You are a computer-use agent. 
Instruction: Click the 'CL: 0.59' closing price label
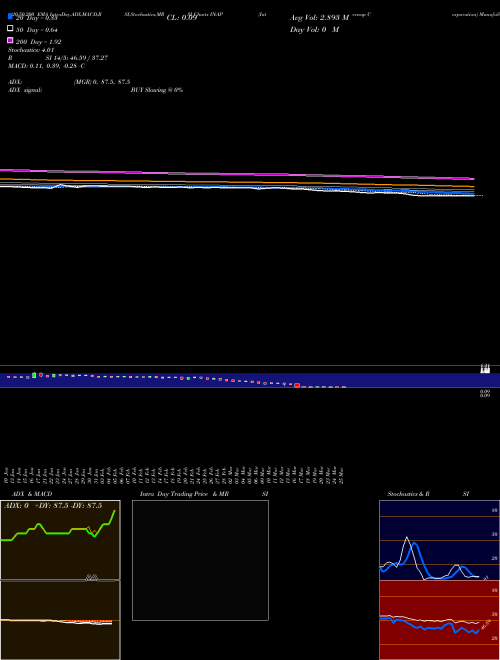coord(182,18)
